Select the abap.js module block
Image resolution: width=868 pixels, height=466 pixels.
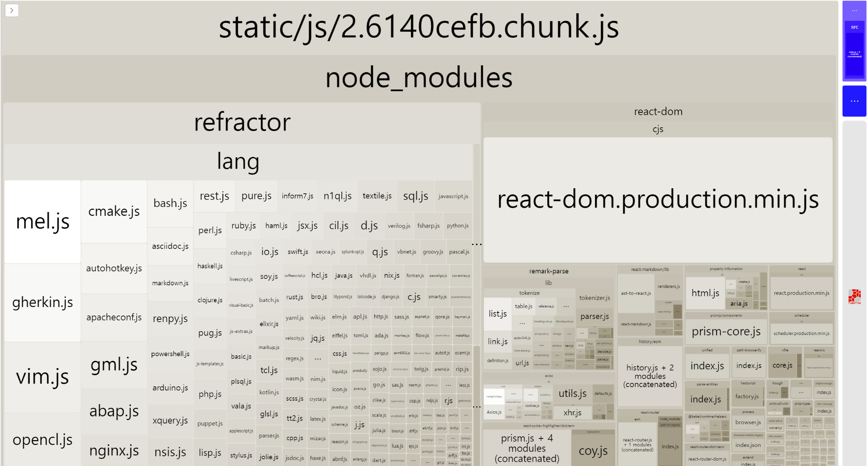click(114, 411)
